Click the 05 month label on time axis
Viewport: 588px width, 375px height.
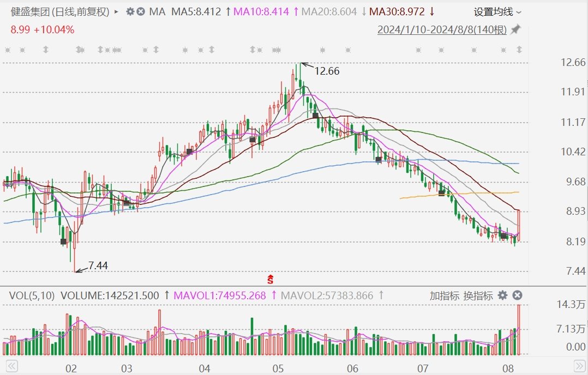[x=278, y=368]
